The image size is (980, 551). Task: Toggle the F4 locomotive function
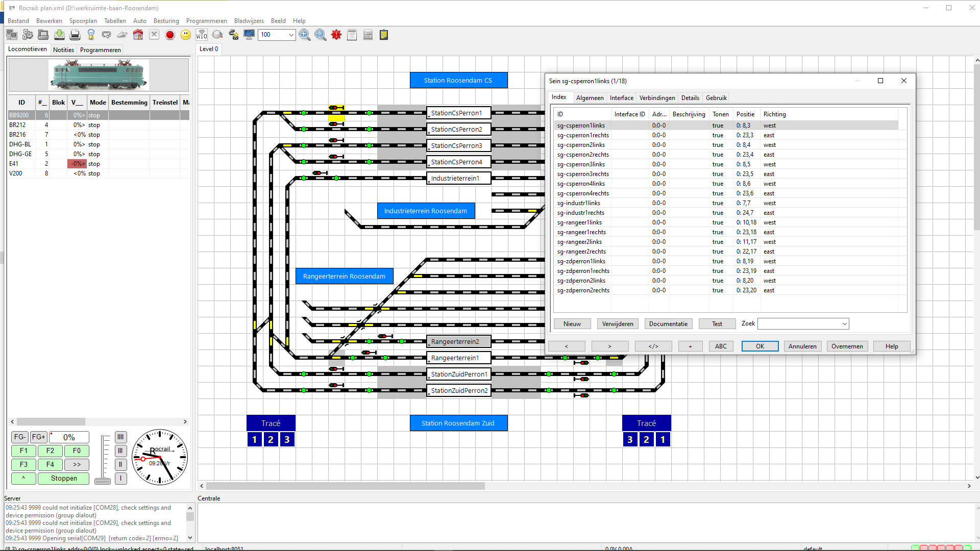tap(50, 465)
